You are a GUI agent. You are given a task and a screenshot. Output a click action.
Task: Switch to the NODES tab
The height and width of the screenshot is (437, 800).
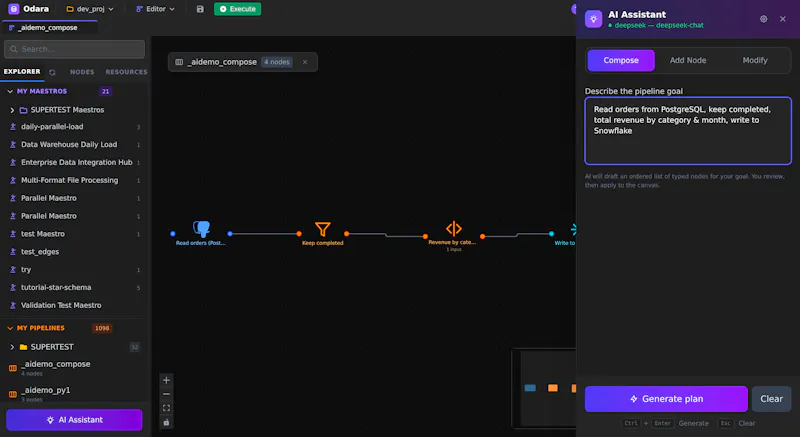(x=82, y=72)
